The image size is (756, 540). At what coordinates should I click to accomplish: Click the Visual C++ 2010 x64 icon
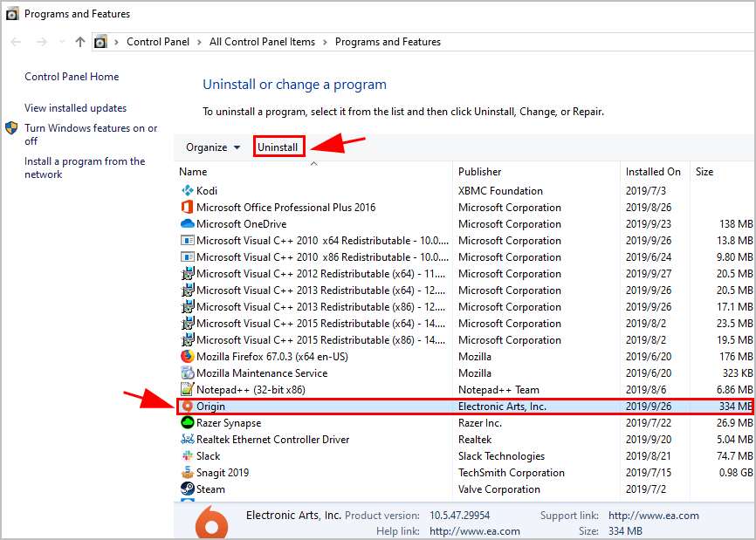(187, 241)
